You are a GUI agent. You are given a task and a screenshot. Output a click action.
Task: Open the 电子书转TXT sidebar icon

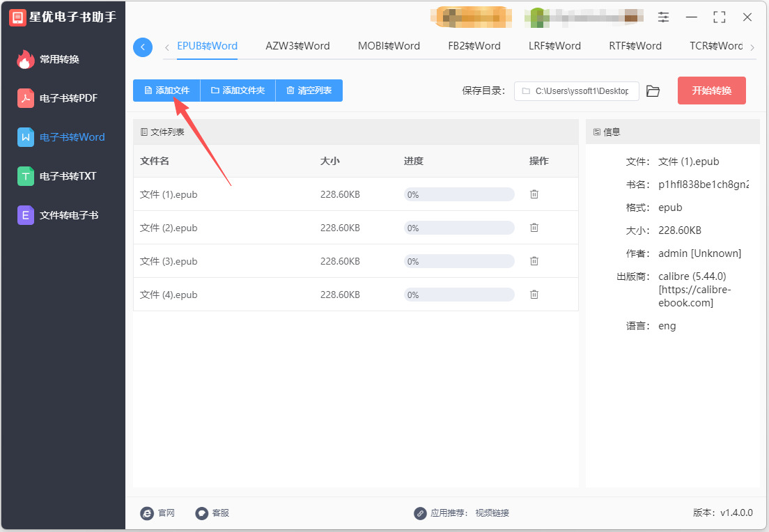tap(26, 176)
